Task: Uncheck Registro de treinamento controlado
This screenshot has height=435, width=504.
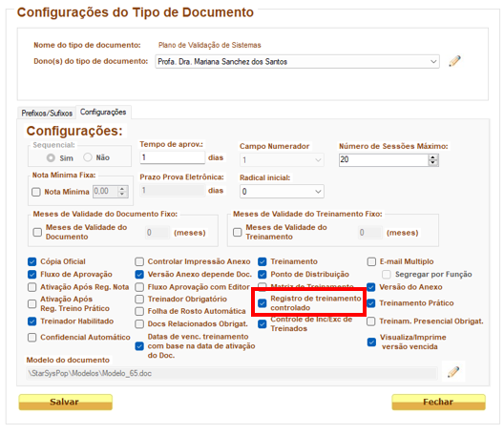Action: (262, 303)
